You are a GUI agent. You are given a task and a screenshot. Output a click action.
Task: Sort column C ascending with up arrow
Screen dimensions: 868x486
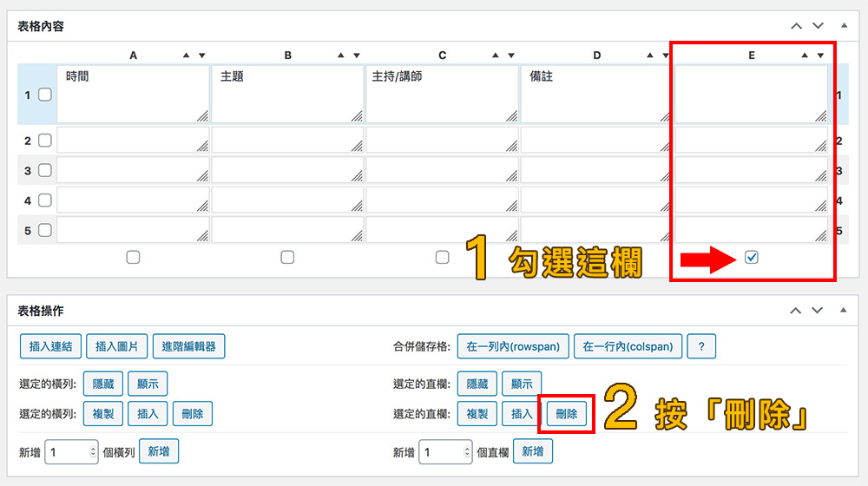coord(496,56)
